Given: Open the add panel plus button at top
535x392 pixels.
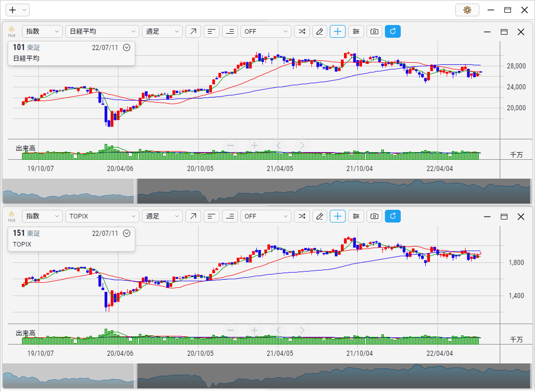Looking at the screenshot, I should pyautogui.click(x=17, y=10).
